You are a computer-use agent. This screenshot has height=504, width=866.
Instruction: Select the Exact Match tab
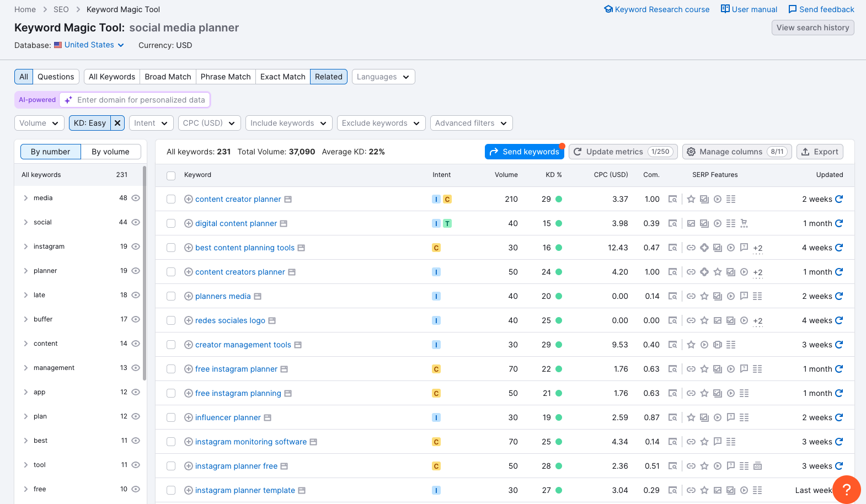[282, 77]
